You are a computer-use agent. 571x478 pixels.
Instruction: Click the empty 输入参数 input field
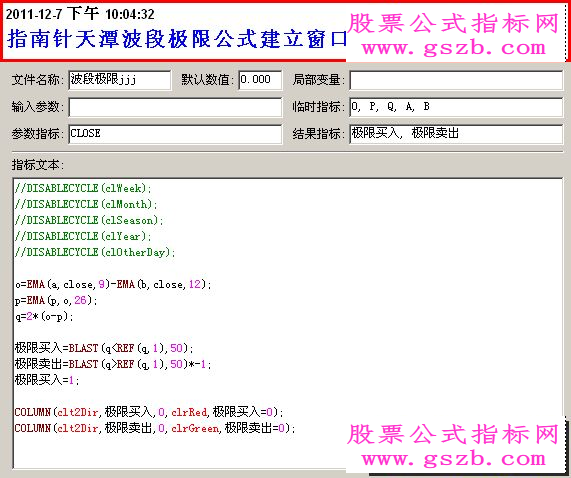pos(175,107)
